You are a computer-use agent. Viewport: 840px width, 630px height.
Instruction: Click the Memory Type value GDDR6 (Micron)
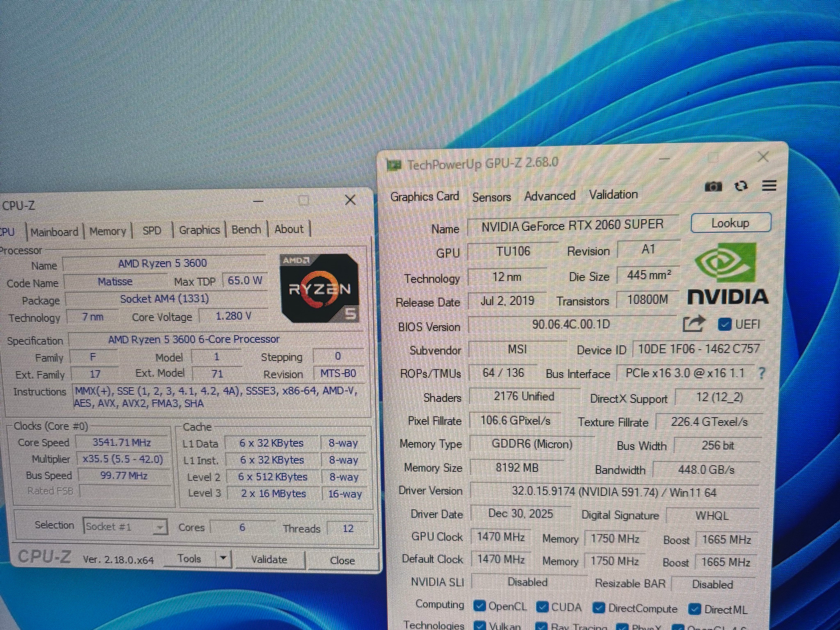point(532,444)
